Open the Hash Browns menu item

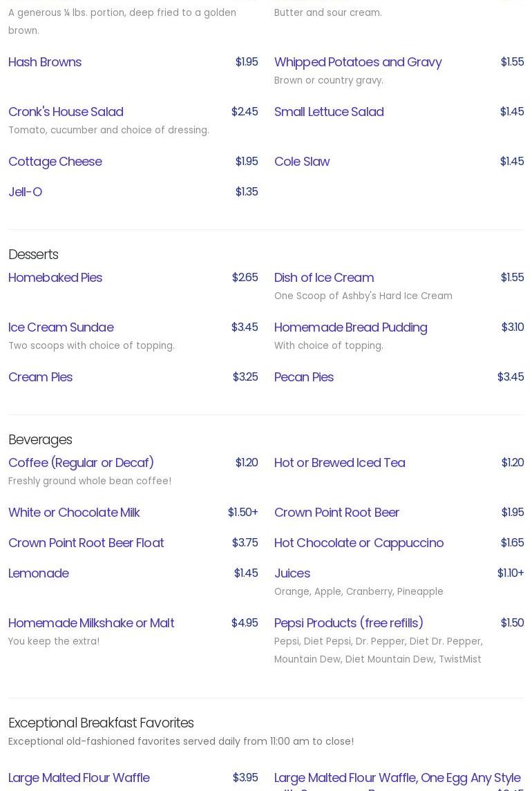(45, 62)
